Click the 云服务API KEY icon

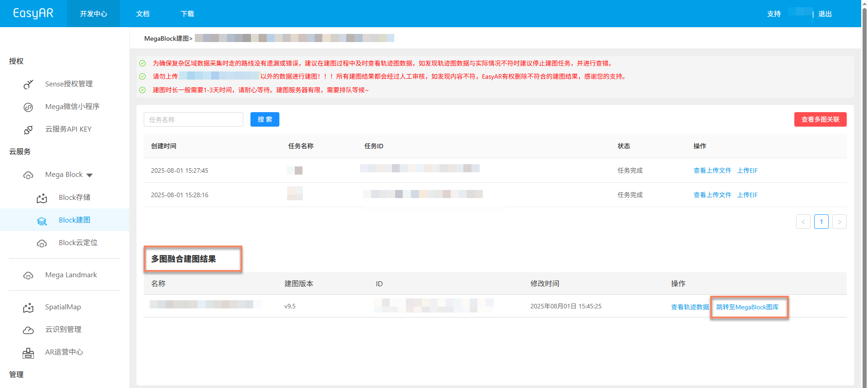(x=28, y=130)
